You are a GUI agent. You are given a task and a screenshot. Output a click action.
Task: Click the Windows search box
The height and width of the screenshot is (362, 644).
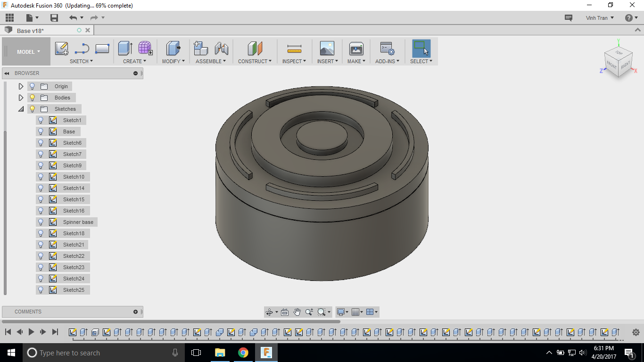click(x=104, y=353)
